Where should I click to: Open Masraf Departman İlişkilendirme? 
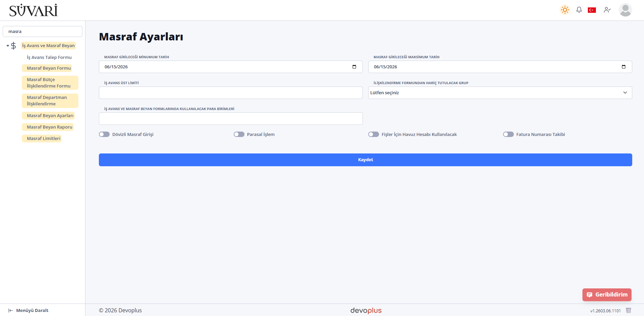[50, 101]
